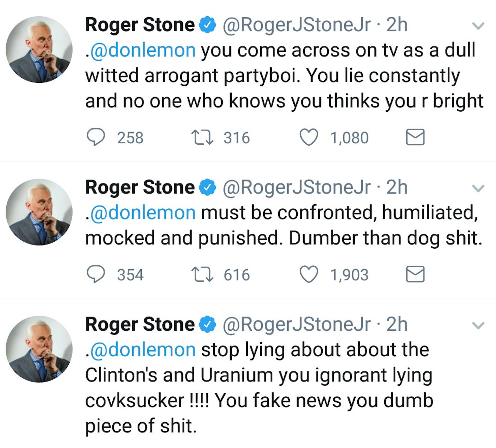Like the tweet with 1,080 likes

tap(309, 137)
